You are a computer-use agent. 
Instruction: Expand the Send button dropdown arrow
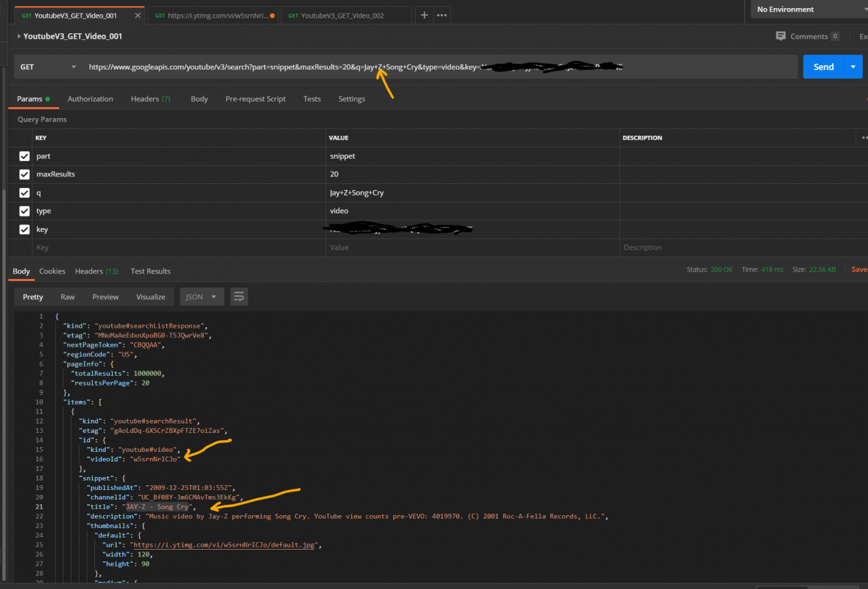point(853,67)
